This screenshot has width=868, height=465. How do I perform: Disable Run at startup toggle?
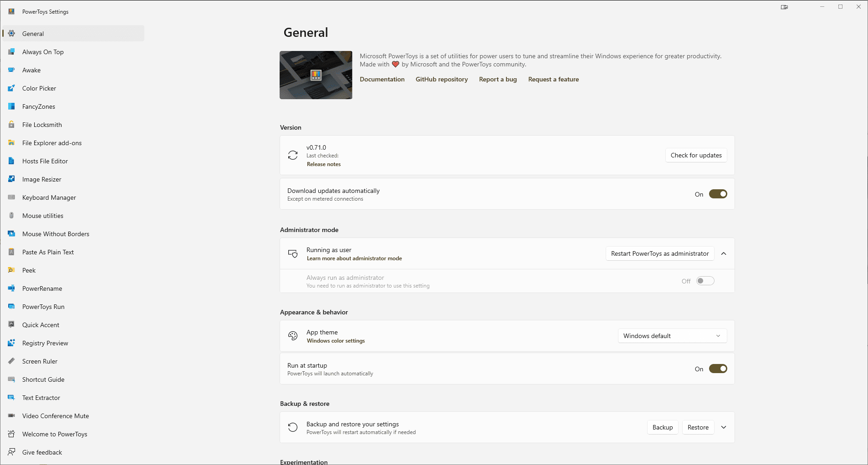pos(718,369)
